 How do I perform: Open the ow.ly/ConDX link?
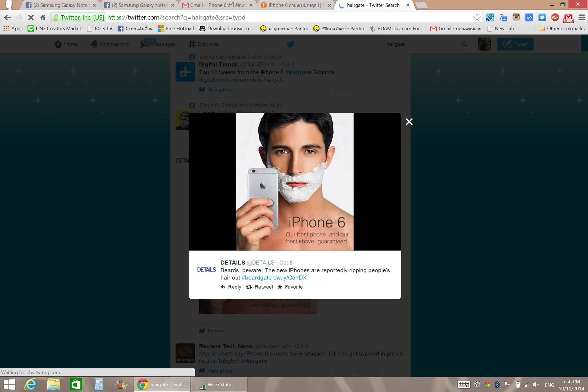click(290, 278)
